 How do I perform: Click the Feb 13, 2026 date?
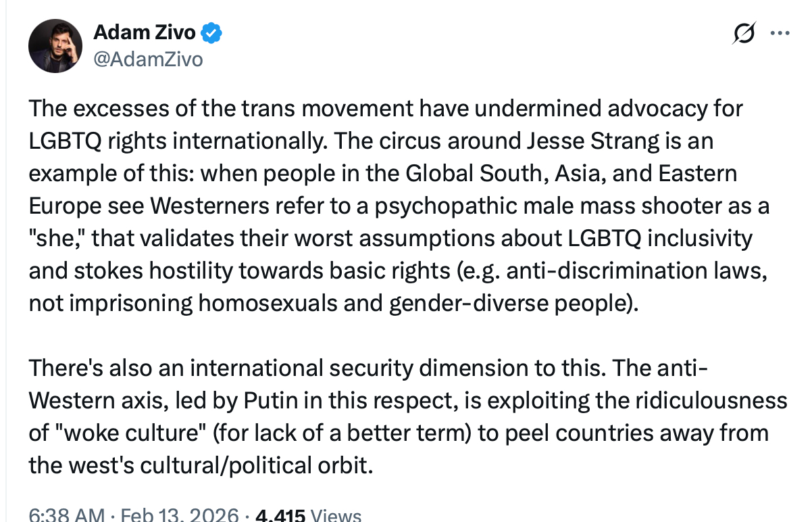coord(174,515)
